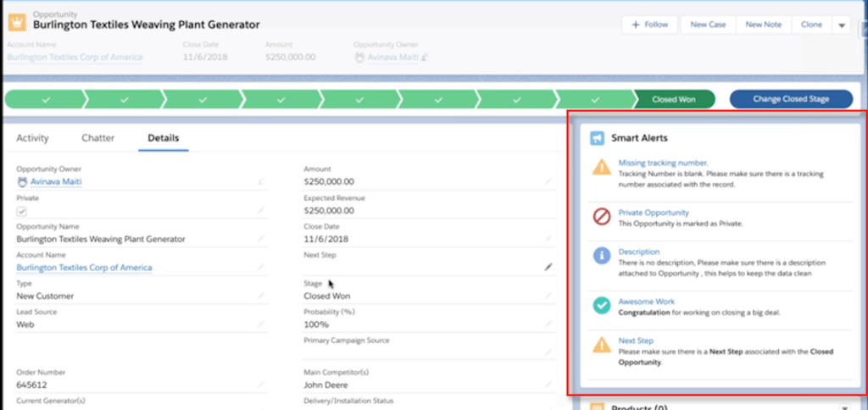The height and width of the screenshot is (410, 868).
Task: Click the Clone button
Action: 811,25
